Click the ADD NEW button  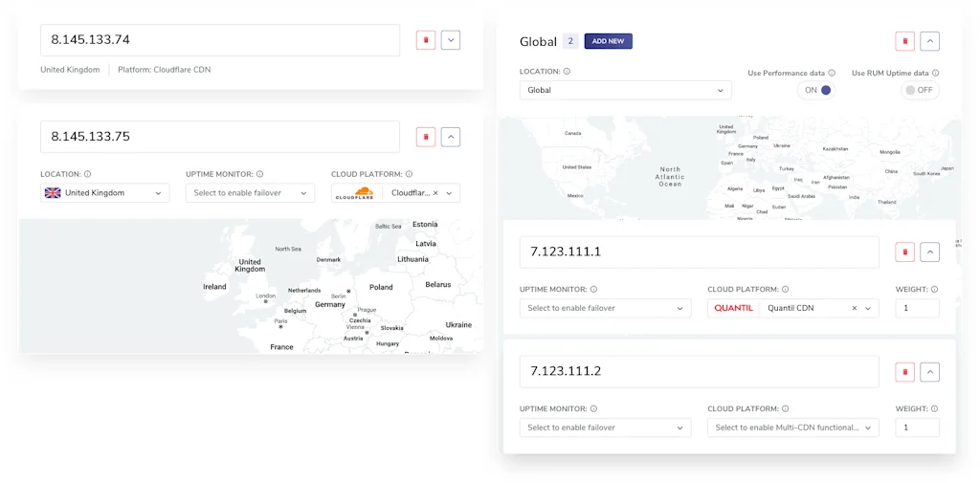coord(608,41)
